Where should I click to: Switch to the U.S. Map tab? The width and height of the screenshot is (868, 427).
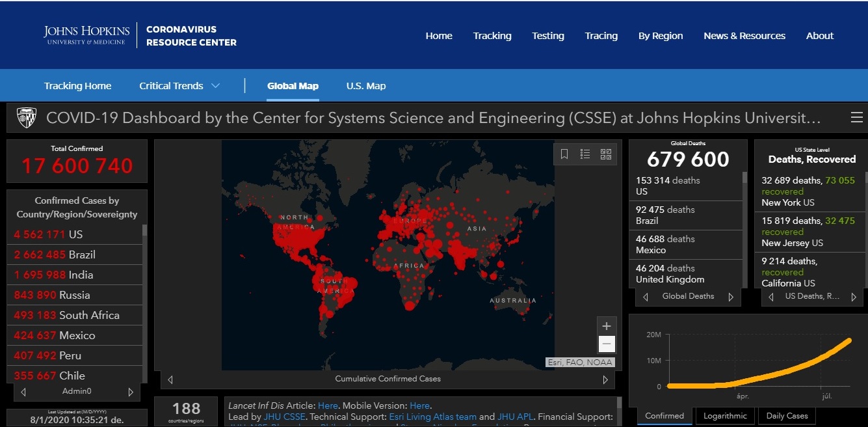[x=366, y=86]
